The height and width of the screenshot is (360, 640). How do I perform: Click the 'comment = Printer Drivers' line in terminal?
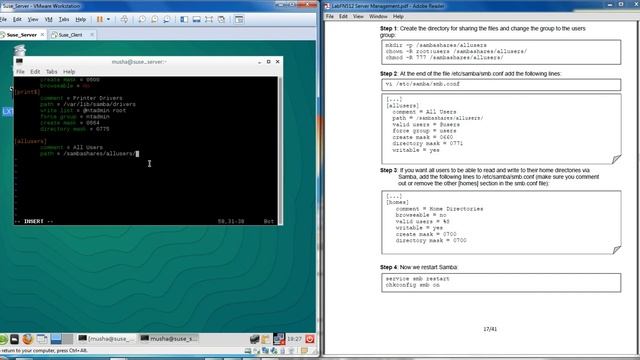(81, 98)
